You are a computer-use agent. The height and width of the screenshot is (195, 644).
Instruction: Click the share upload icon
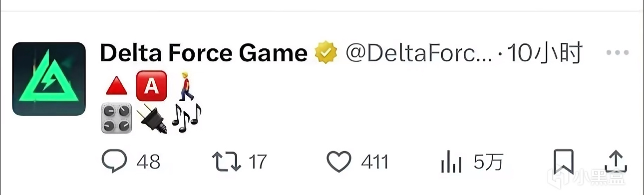click(616, 162)
